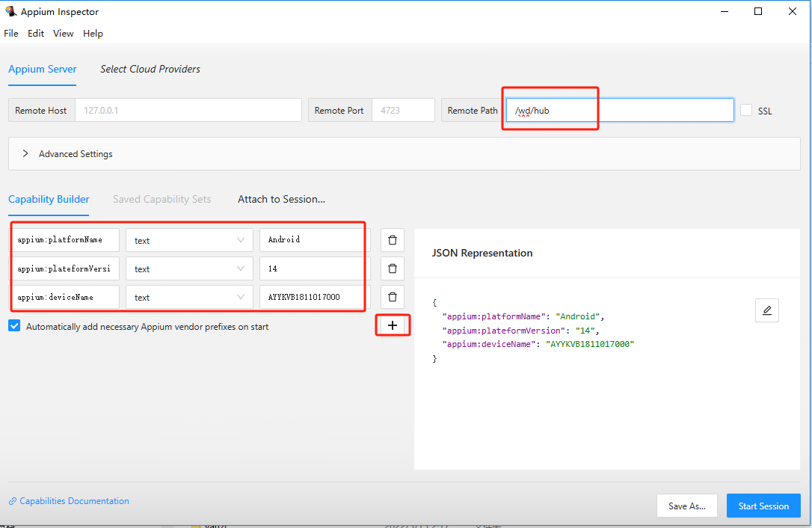The height and width of the screenshot is (528, 812).
Task: Open the Help menu
Action: [x=93, y=33]
